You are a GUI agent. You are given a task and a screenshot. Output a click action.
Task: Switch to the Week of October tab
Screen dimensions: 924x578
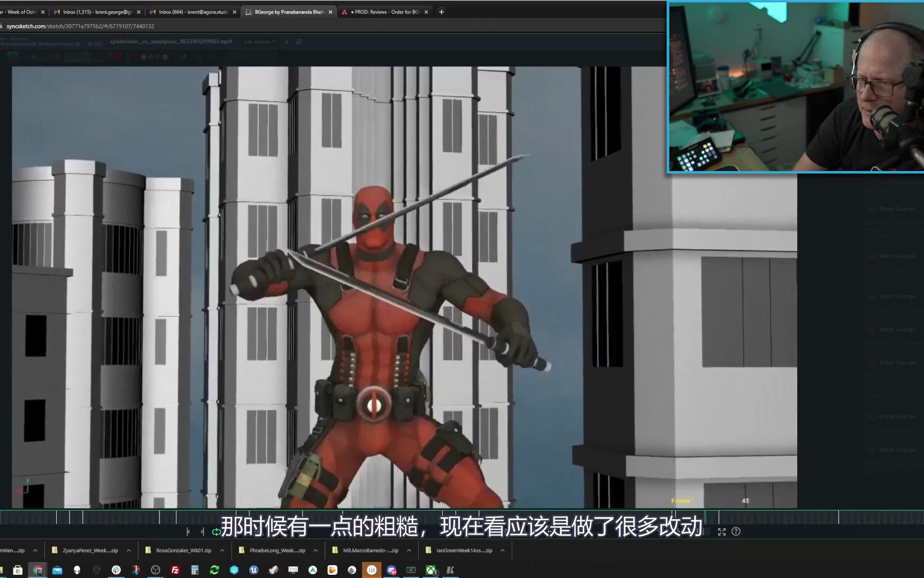[21, 12]
